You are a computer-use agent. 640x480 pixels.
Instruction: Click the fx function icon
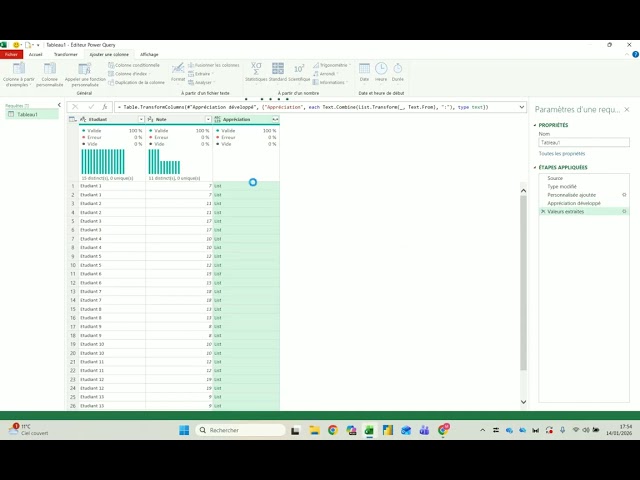pos(104,107)
